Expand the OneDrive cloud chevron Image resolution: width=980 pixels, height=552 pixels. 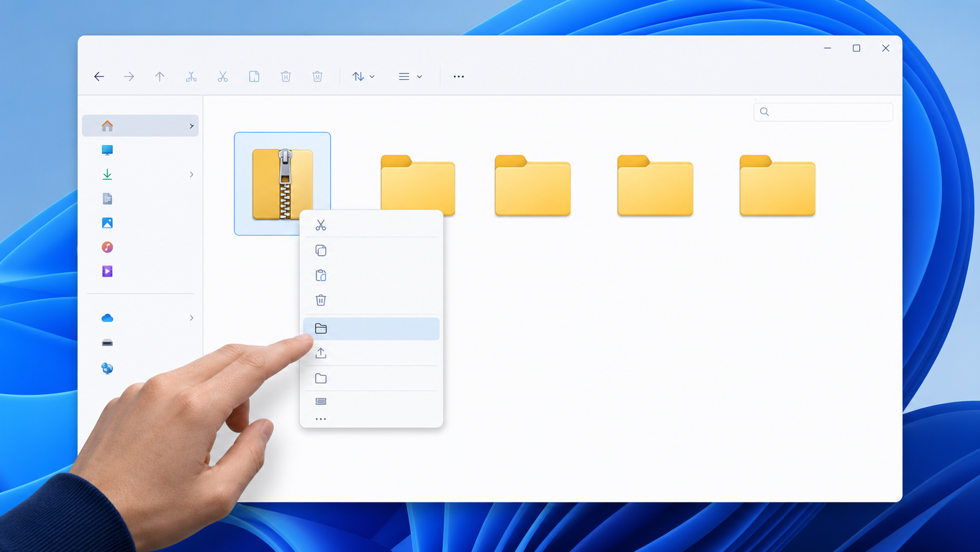click(x=191, y=318)
